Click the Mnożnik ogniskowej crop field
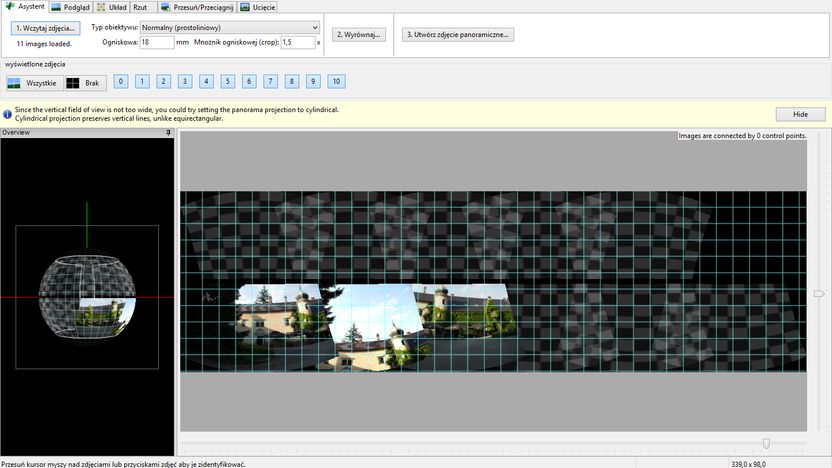 298,42
